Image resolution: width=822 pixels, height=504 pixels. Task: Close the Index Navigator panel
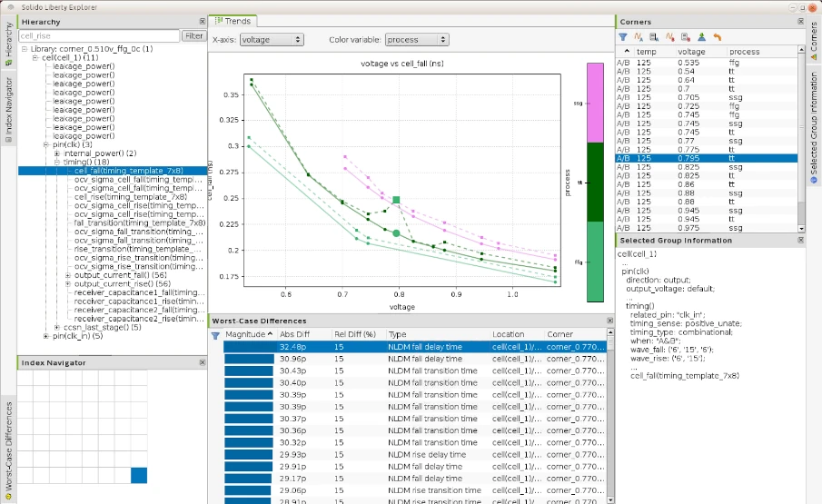click(203, 362)
